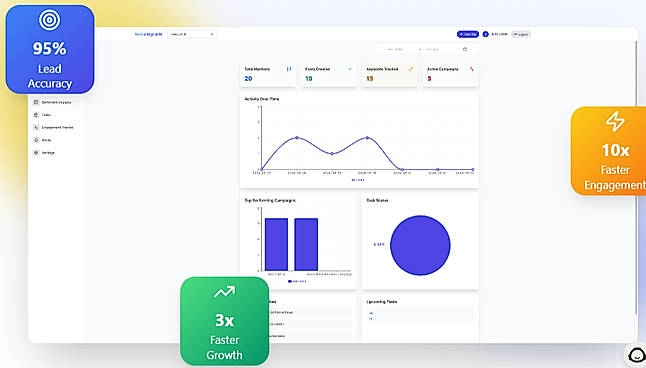This screenshot has height=368, width=646.
Task: Click the Tasks sidebar icon
Action: 36,115
